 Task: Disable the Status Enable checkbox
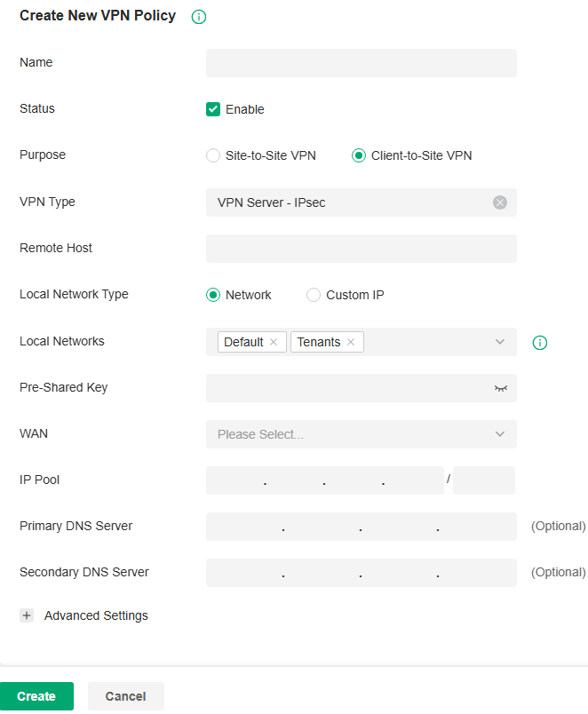pos(212,108)
